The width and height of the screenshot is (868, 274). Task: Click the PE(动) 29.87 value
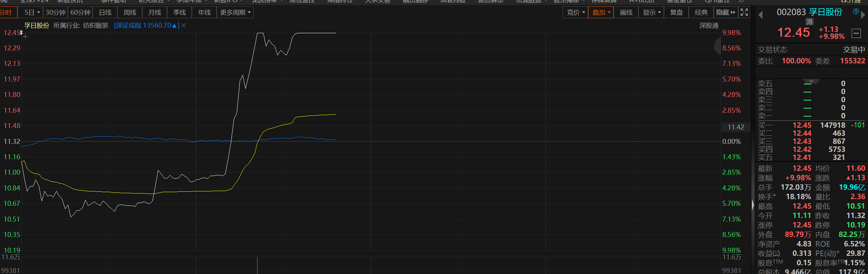(856, 253)
